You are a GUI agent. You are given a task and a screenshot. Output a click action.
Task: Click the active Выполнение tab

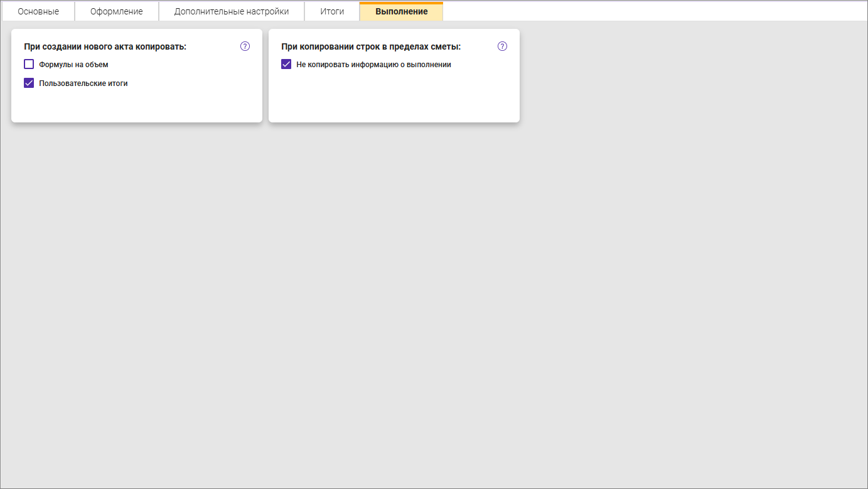tap(401, 11)
